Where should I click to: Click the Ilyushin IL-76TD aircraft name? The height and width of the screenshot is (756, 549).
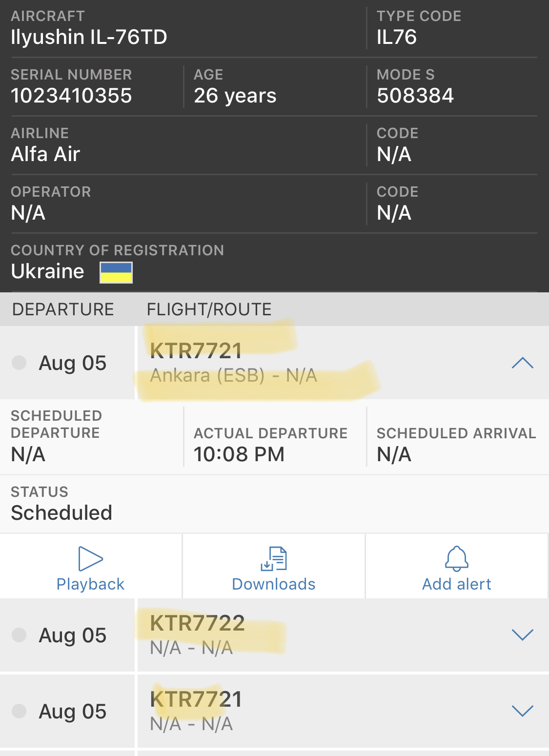(89, 37)
